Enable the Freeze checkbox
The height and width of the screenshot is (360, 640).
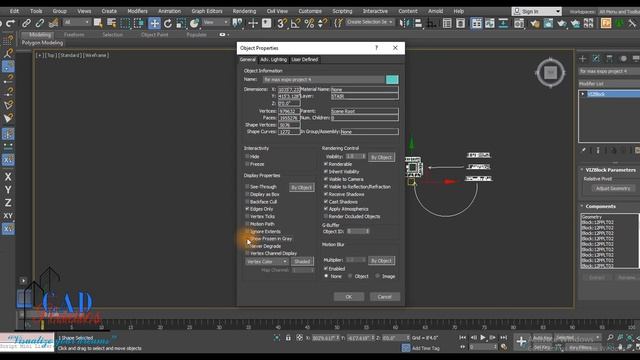(x=247, y=164)
